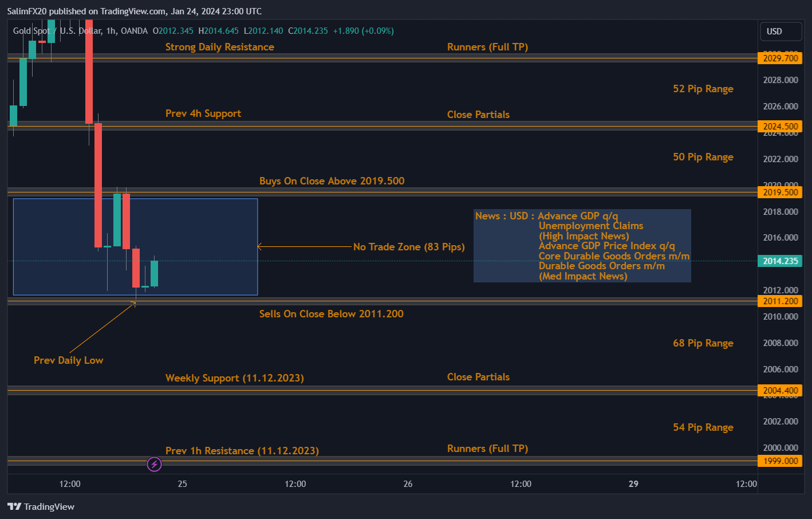Click the No Trade Zone (83 Pips) text
The image size is (812, 519).
coord(408,247)
